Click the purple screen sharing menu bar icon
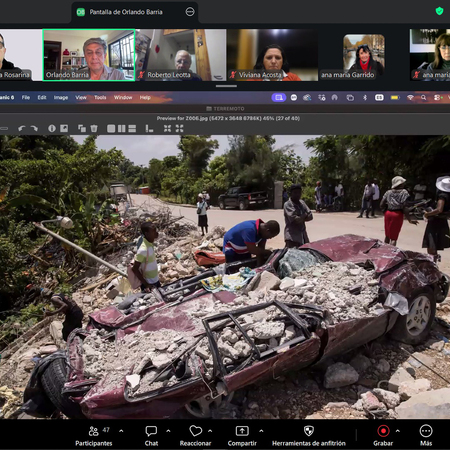The height and width of the screenshot is (450, 450). [x=279, y=97]
